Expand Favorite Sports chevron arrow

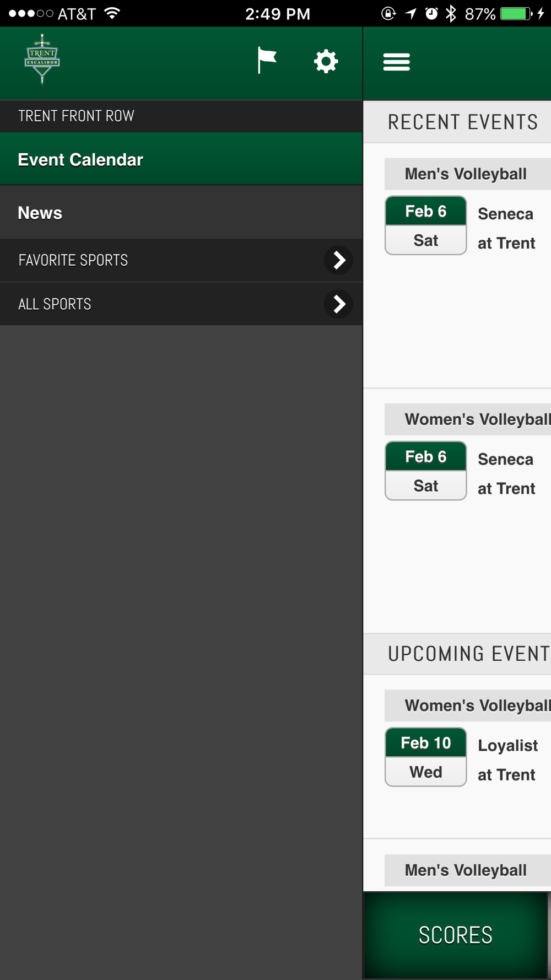coord(339,260)
